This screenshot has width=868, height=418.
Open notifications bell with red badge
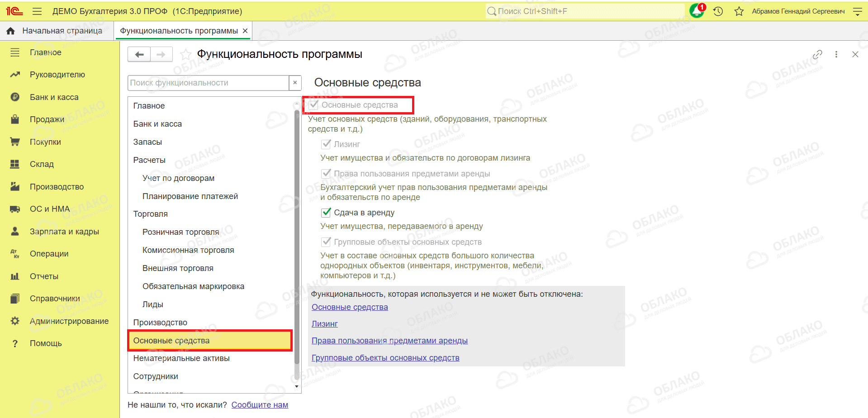[x=697, y=11]
